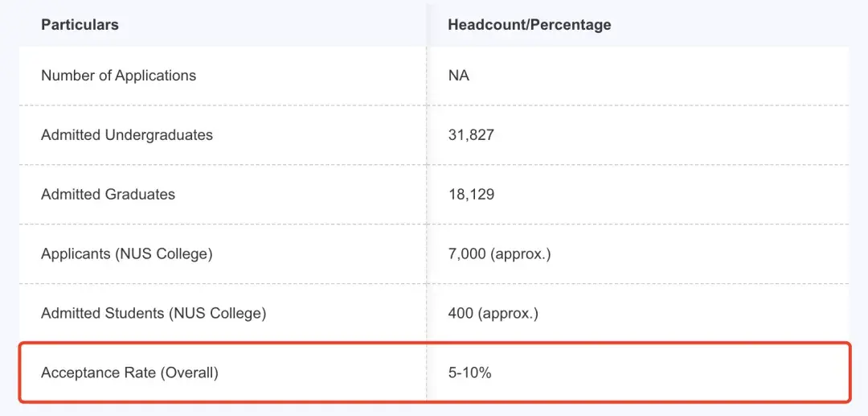Click the 31,827 headcount value
This screenshot has width=868, height=416.
pyautogui.click(x=471, y=135)
